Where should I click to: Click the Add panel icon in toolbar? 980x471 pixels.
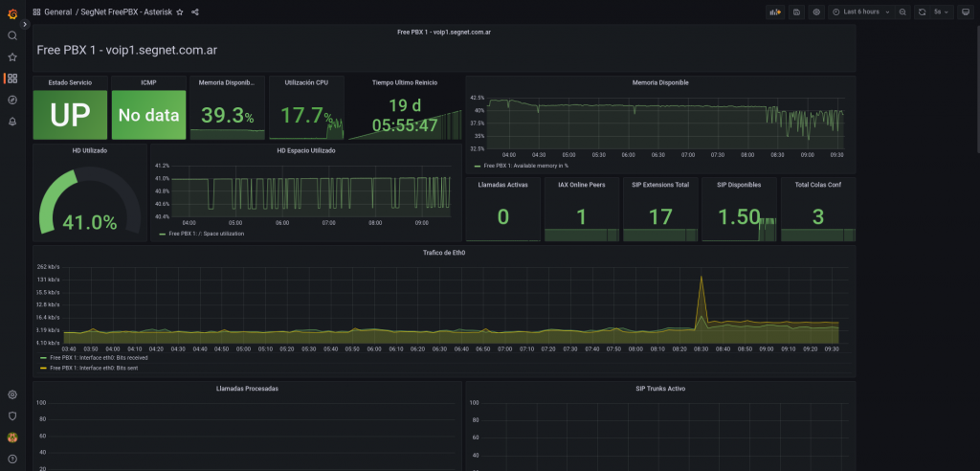[775, 12]
